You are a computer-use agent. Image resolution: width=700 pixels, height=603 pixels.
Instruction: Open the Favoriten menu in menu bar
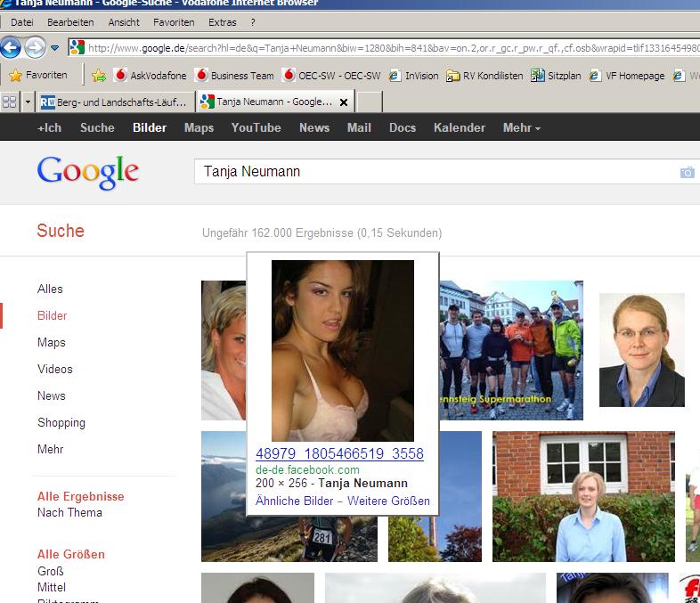point(174,21)
